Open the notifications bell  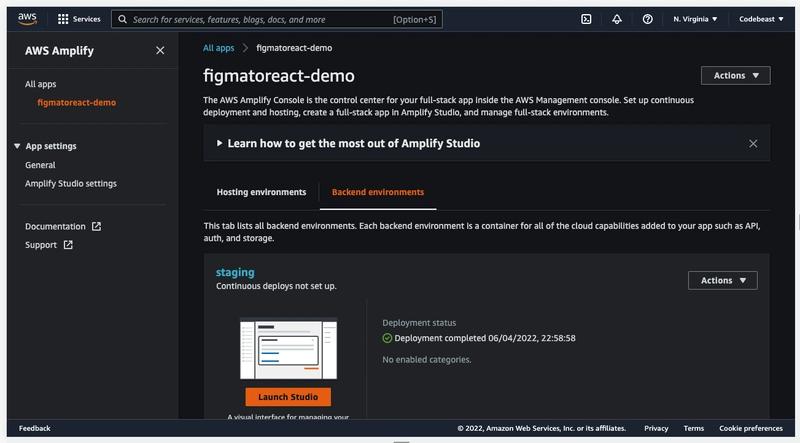[x=617, y=19]
